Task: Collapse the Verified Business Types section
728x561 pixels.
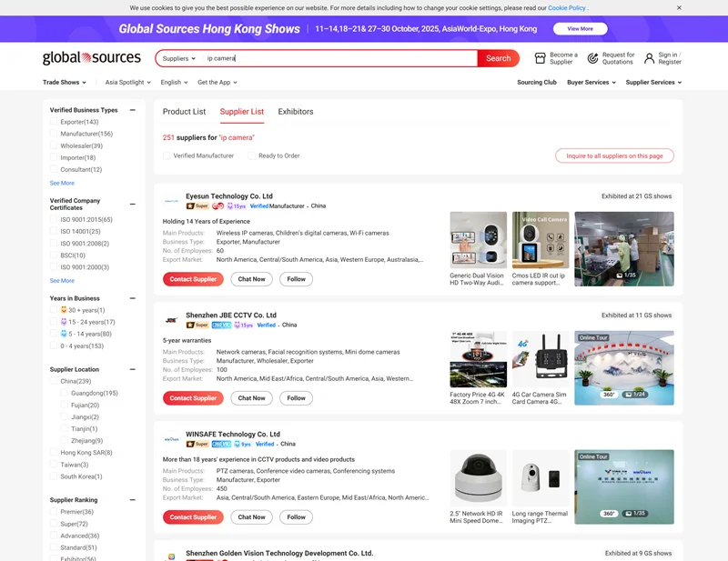Action: click(133, 110)
